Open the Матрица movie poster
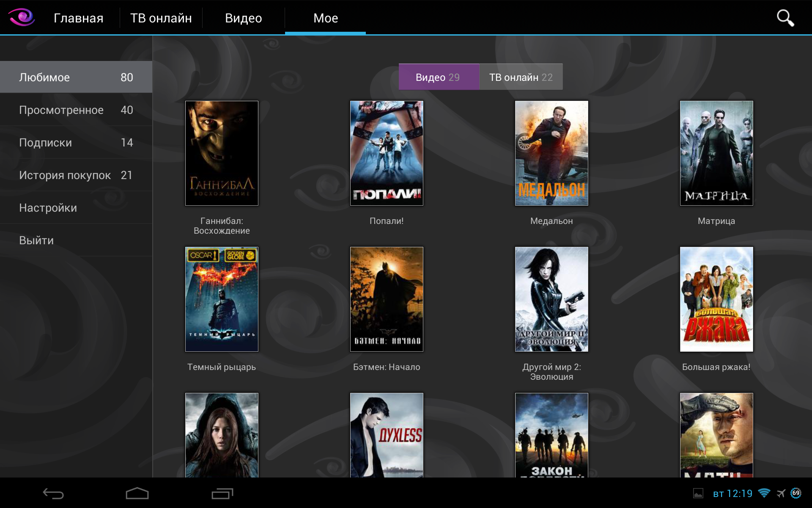The image size is (812, 508). pos(716,153)
